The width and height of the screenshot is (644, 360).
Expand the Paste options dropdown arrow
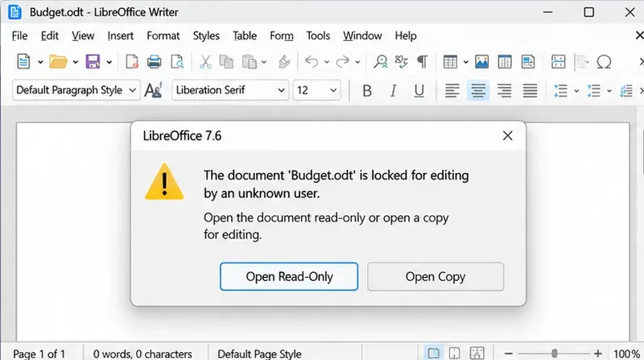(264, 63)
